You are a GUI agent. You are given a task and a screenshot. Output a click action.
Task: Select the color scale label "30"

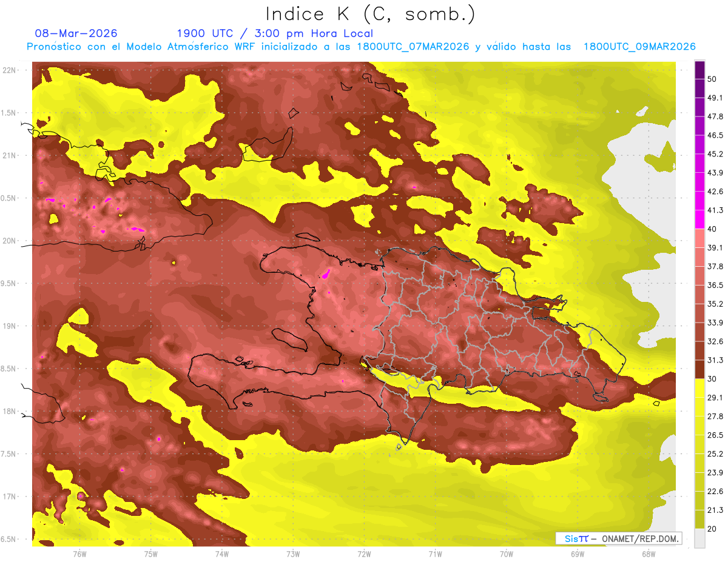tap(712, 379)
